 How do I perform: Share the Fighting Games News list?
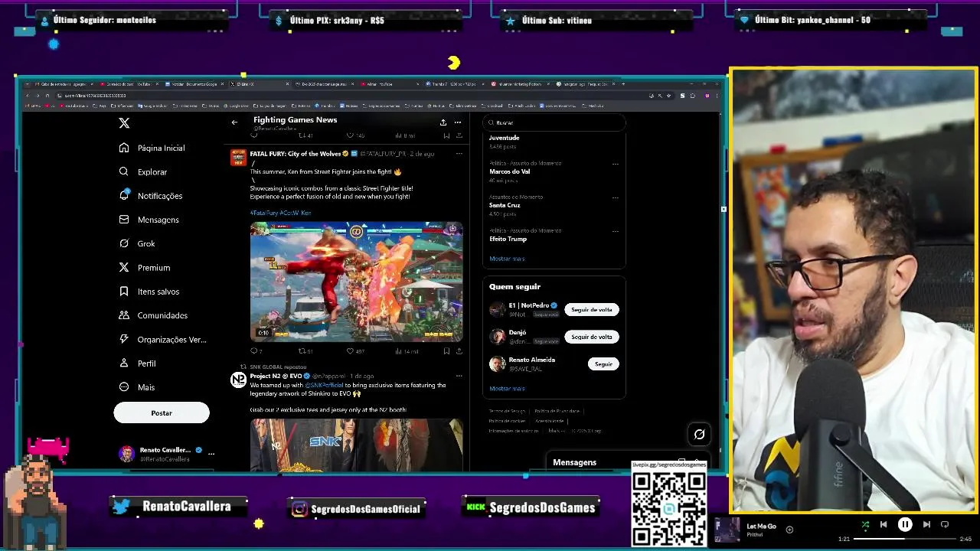point(443,122)
